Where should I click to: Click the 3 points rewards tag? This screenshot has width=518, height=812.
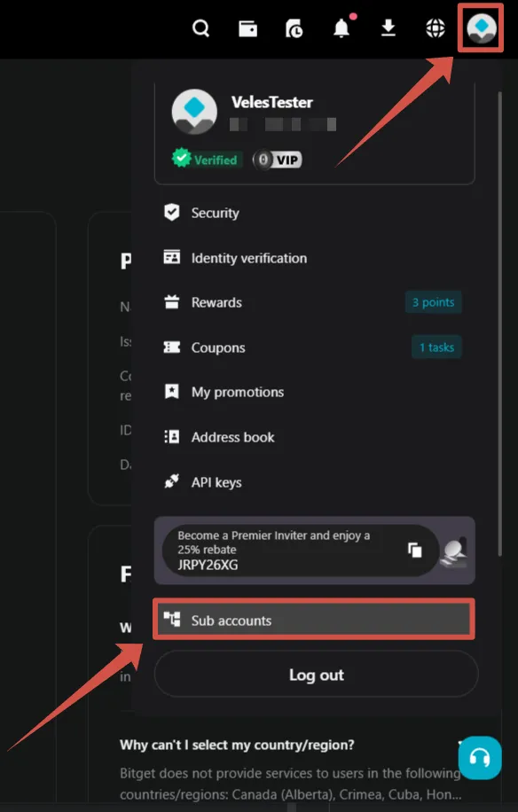tap(434, 301)
